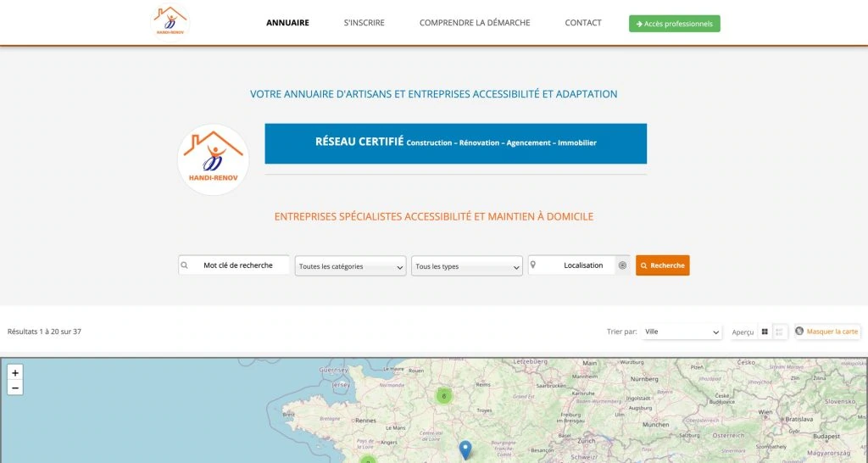
Task: Click the Résultats 1 à 20 sur 37 text
Action: pyautogui.click(x=44, y=332)
